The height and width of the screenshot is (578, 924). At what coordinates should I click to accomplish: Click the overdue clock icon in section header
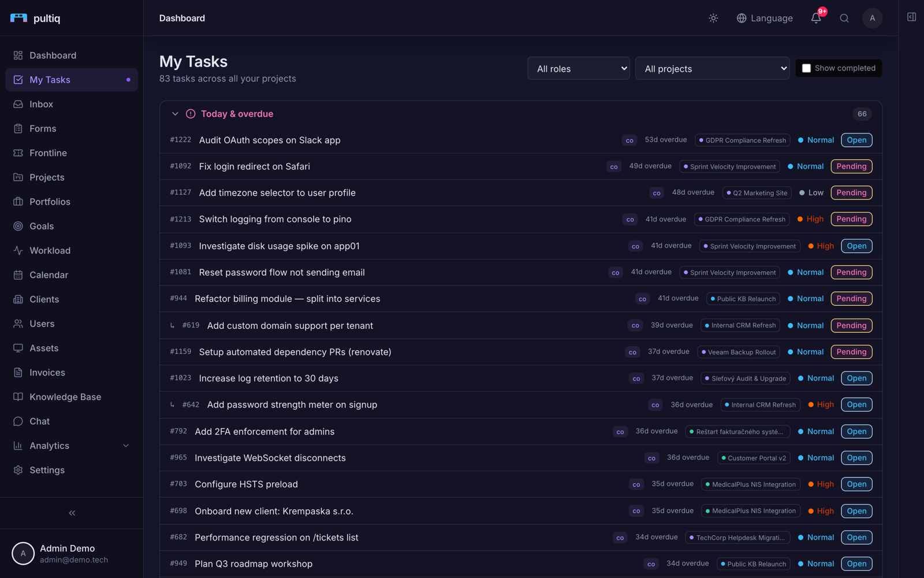pyautogui.click(x=191, y=114)
